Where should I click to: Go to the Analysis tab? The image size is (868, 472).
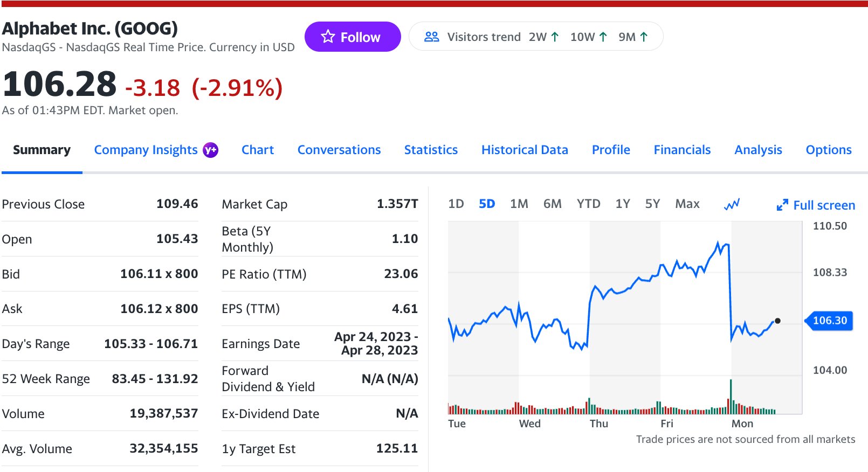click(758, 150)
